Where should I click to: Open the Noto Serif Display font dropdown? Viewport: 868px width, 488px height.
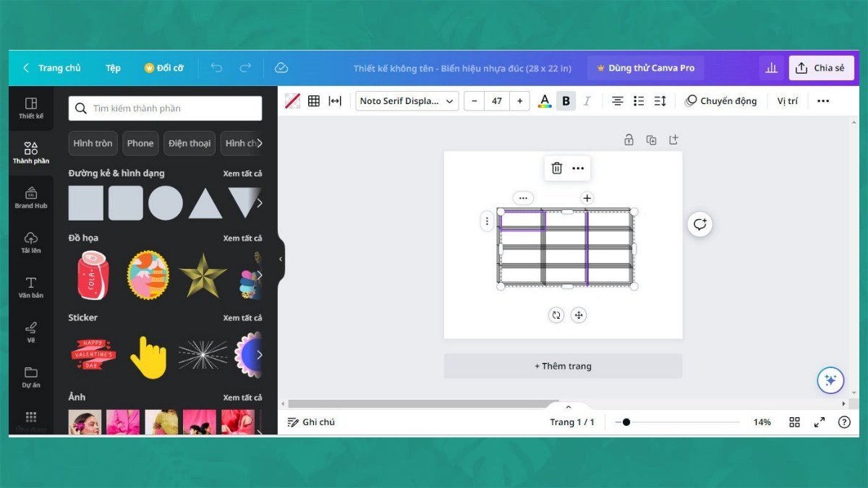pyautogui.click(x=407, y=101)
